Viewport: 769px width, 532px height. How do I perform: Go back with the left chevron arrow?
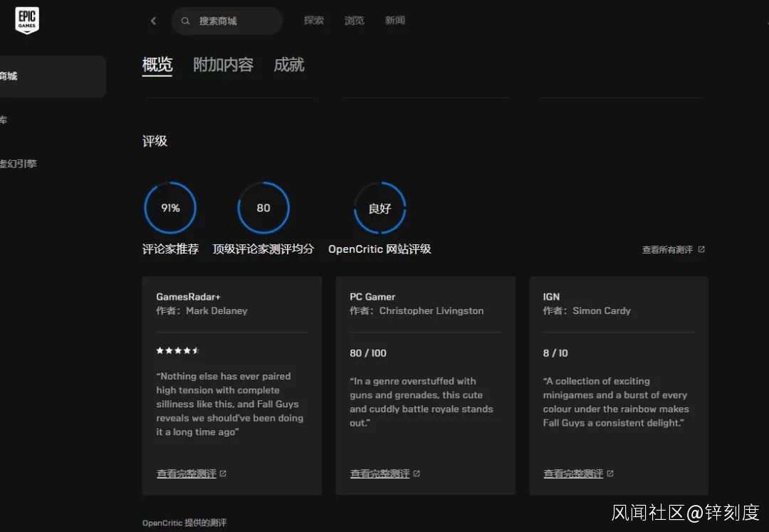154,21
